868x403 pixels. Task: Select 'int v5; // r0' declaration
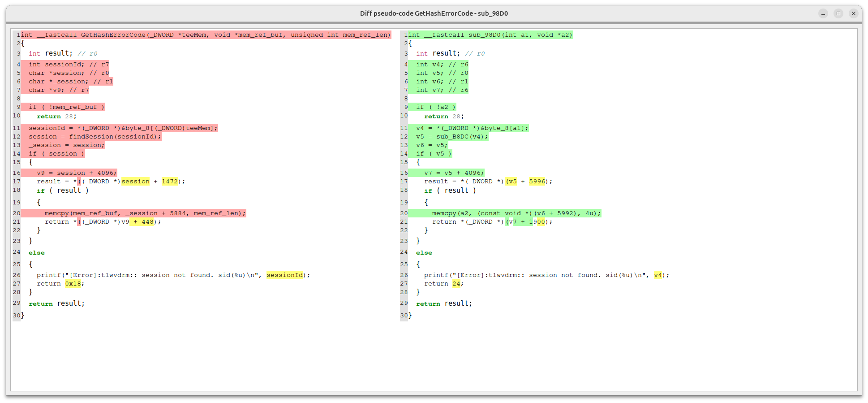pos(442,73)
